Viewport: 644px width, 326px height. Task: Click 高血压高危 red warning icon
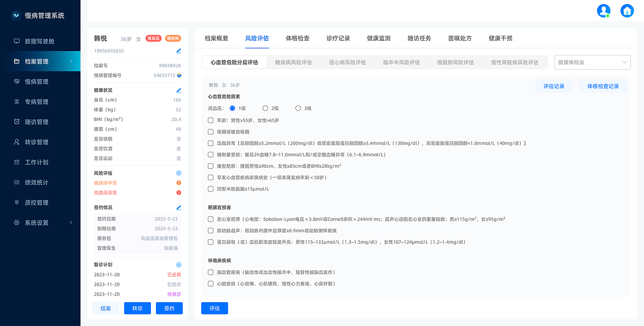pyautogui.click(x=179, y=192)
